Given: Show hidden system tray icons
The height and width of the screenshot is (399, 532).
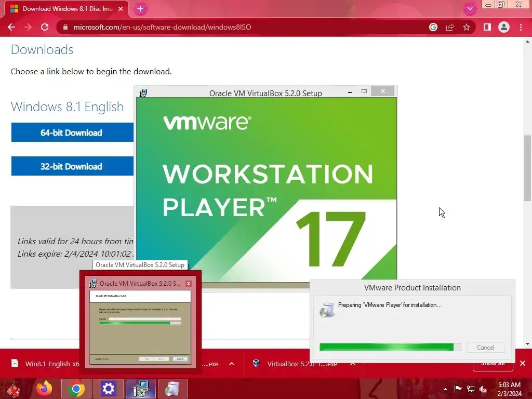Looking at the screenshot, I should [445, 389].
